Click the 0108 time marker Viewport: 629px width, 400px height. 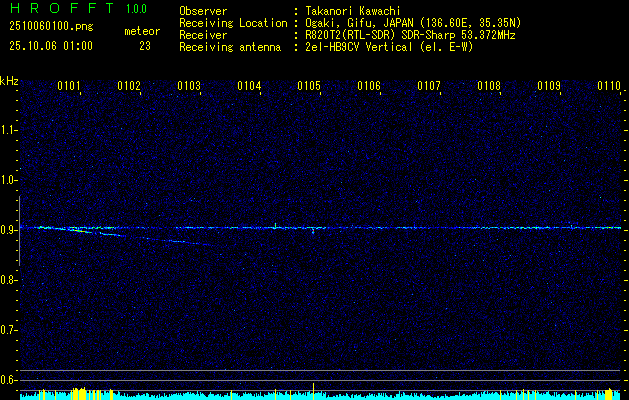coord(489,86)
